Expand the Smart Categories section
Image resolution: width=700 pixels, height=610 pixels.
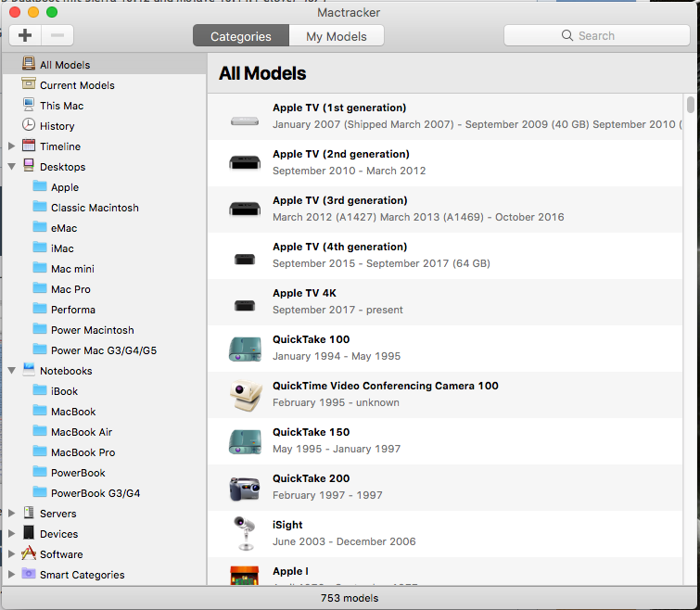(12, 574)
